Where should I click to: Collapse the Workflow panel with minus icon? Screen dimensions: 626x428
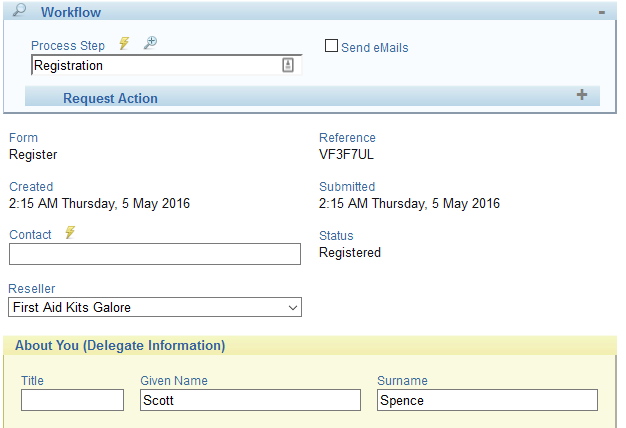pos(601,12)
